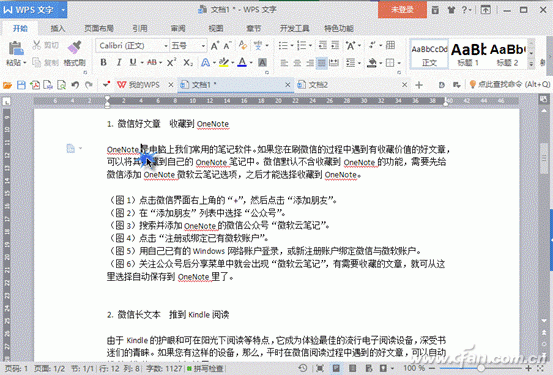Click the text highlight color icon
This screenshot has height=375, width=553.
coord(223,63)
